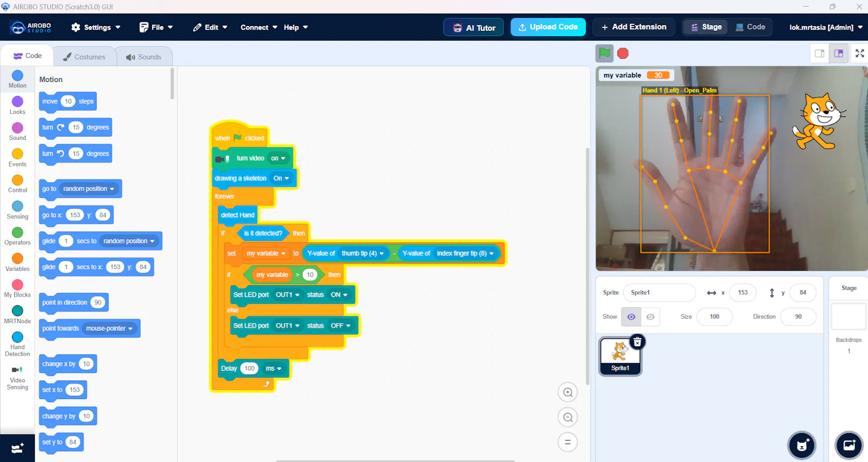Switch to small stage layout
The height and width of the screenshot is (462, 868).
pyautogui.click(x=820, y=53)
